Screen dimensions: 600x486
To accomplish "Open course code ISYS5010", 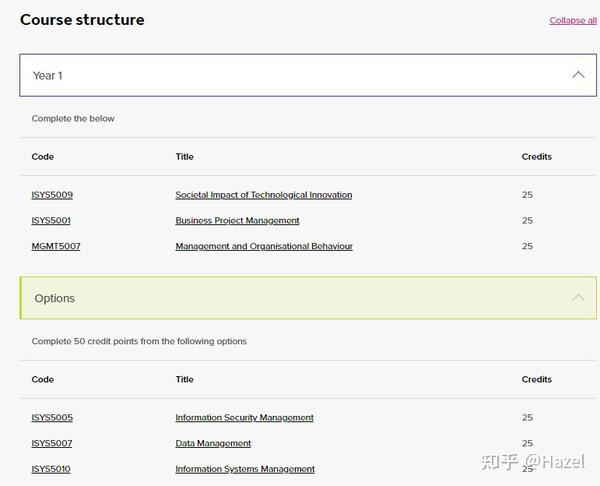I will coord(51,469).
